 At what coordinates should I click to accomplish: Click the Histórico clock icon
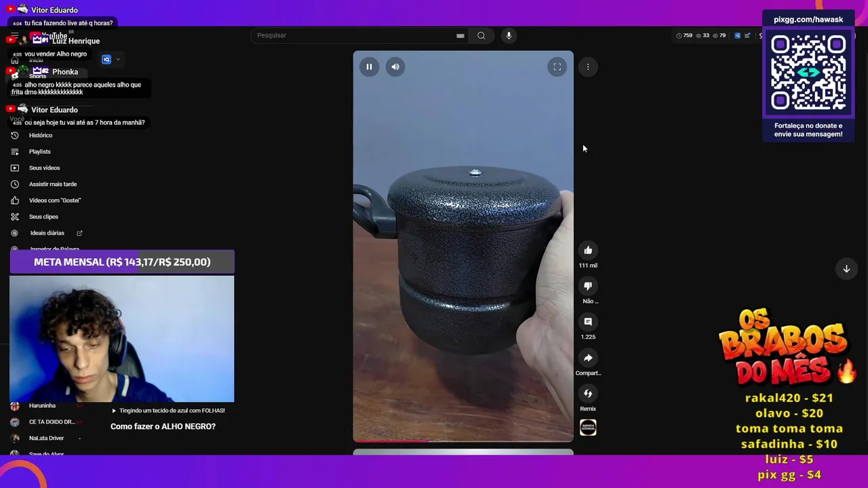pos(15,136)
